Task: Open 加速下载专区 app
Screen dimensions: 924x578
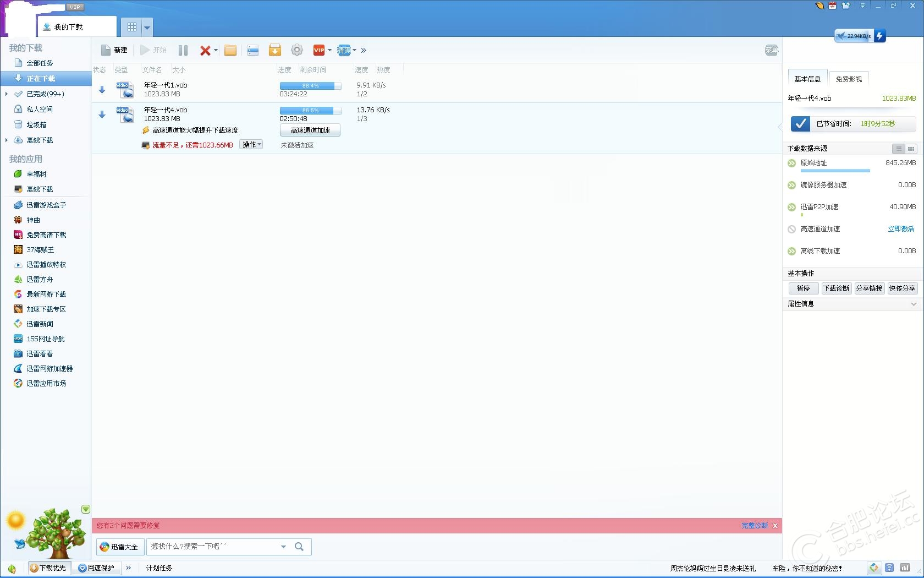Action: coord(46,309)
